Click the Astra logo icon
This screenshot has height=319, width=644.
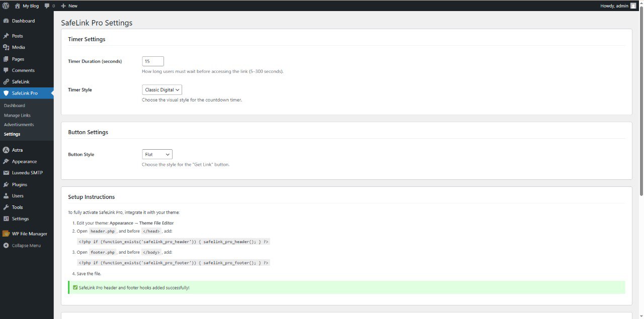(6, 150)
